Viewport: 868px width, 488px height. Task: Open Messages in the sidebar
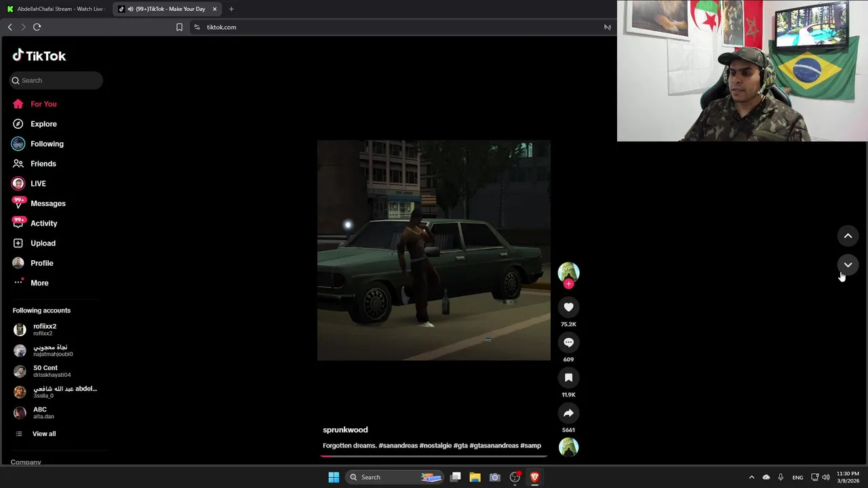(48, 203)
